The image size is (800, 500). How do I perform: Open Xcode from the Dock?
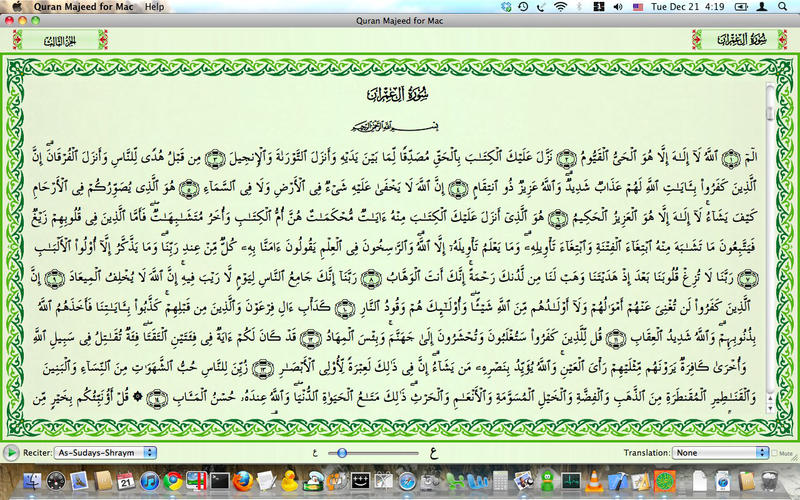click(x=617, y=481)
